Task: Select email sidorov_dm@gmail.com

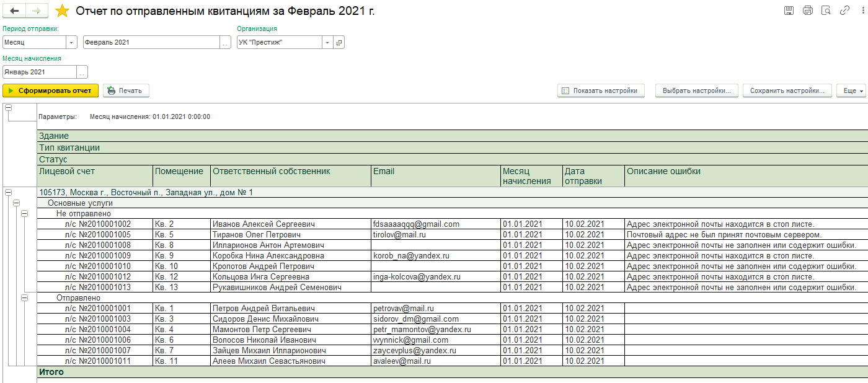Action: 436,319
